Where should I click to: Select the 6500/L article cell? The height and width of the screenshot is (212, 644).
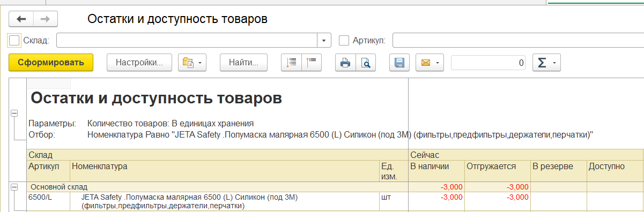coord(48,201)
